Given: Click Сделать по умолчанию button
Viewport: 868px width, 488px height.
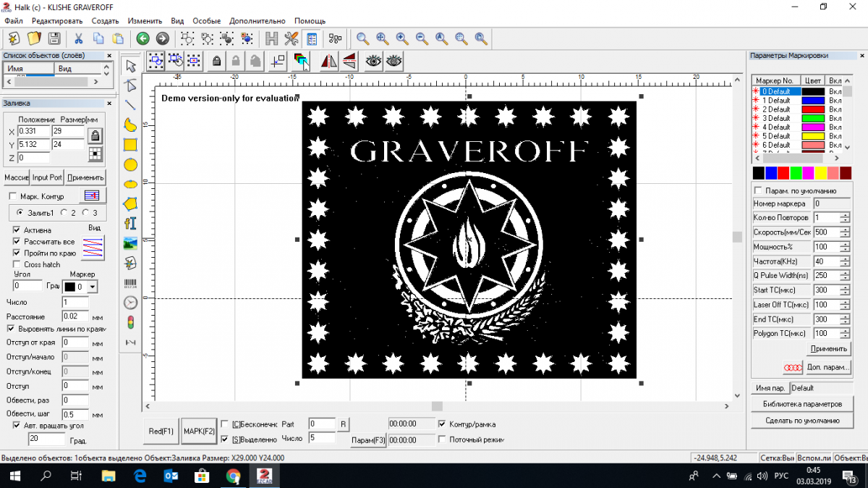Looking at the screenshot, I should click(802, 420).
